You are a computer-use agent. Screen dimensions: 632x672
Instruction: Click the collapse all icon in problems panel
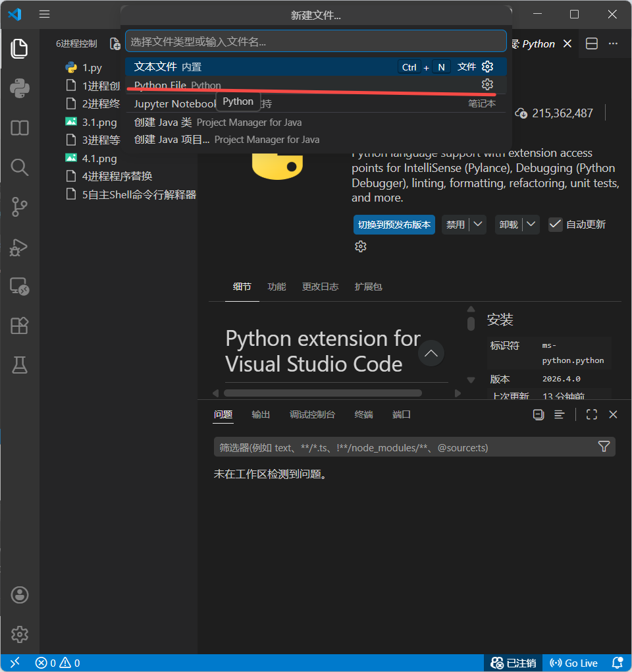coord(539,414)
